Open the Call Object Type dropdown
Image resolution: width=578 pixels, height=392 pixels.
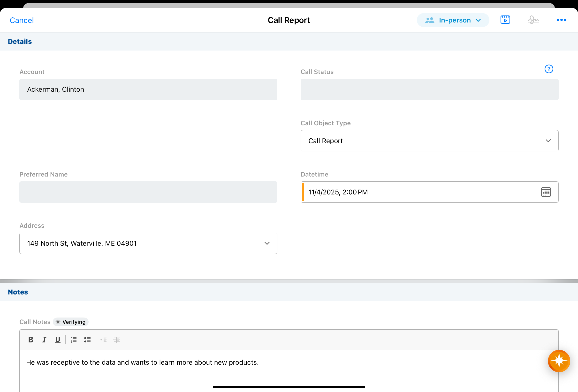[x=429, y=141]
